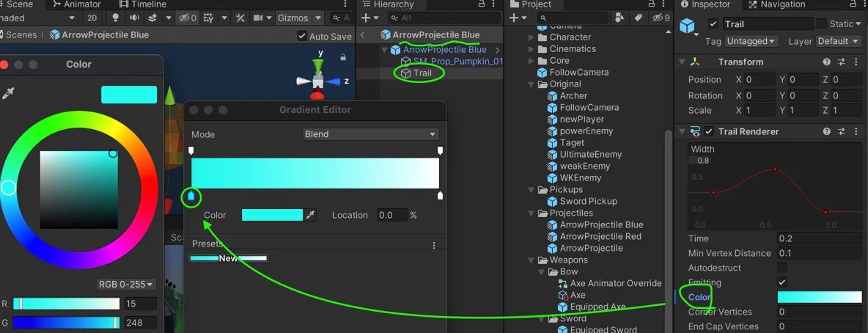Click eyedropper in Gradient Editor
The image size is (868, 333).
pyautogui.click(x=311, y=215)
